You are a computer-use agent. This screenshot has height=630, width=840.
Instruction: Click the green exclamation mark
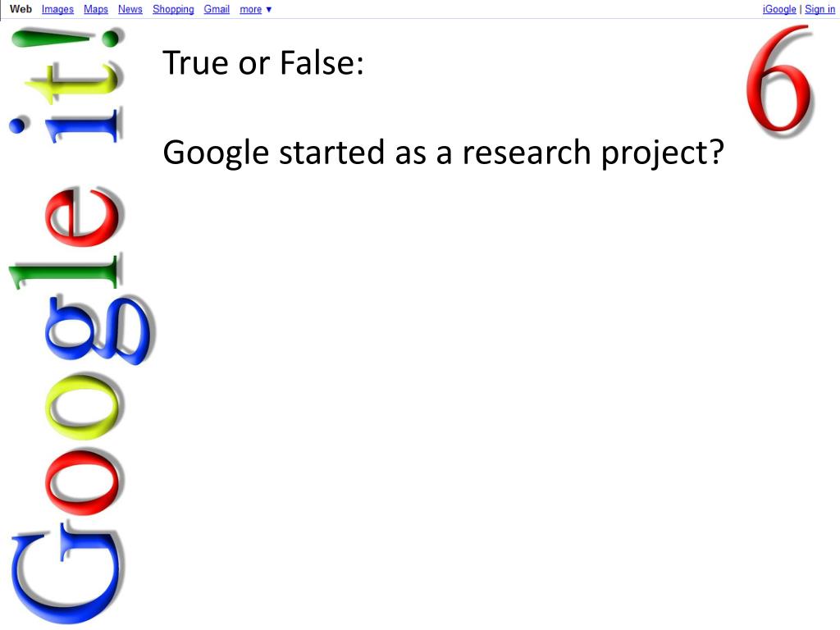pos(67,38)
